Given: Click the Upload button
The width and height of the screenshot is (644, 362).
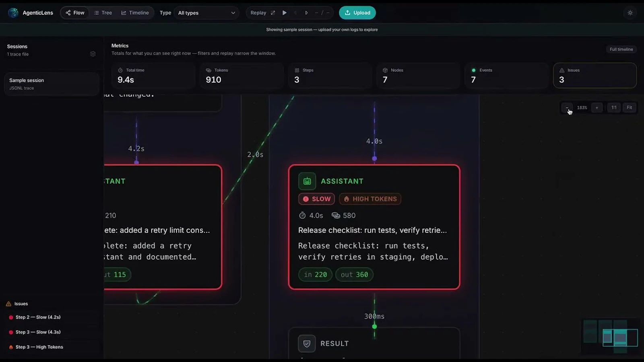Looking at the screenshot, I should pos(357,12).
